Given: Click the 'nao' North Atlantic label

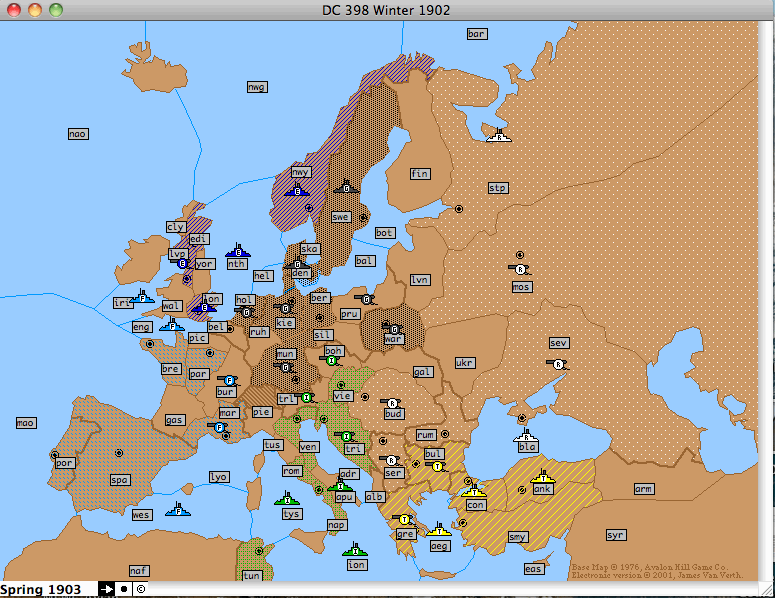Looking at the screenshot, I should click(78, 133).
